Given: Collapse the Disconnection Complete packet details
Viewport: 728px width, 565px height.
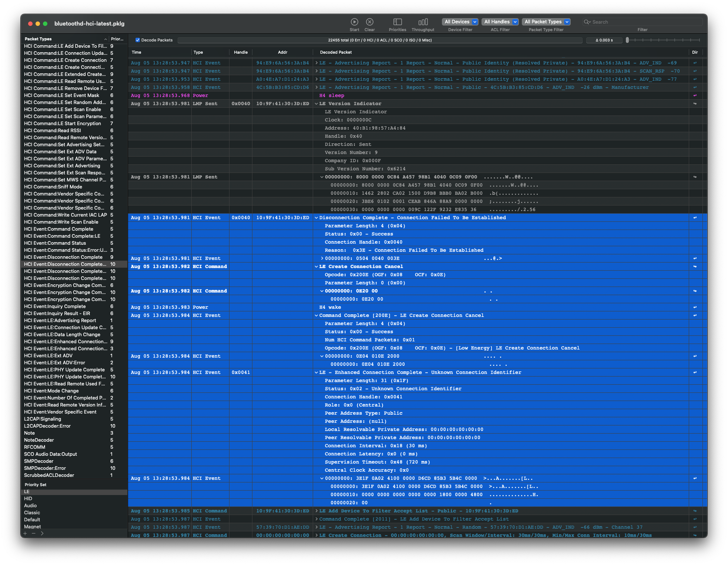Looking at the screenshot, I should 316,218.
